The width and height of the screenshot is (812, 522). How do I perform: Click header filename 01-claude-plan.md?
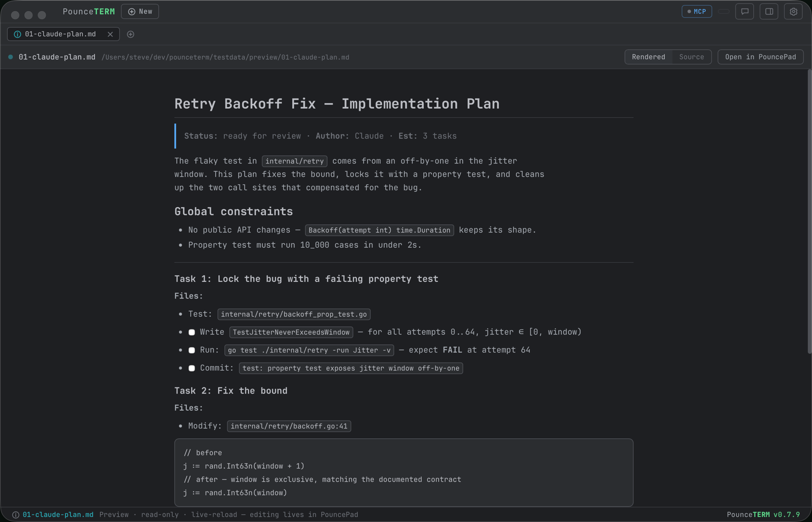point(57,57)
